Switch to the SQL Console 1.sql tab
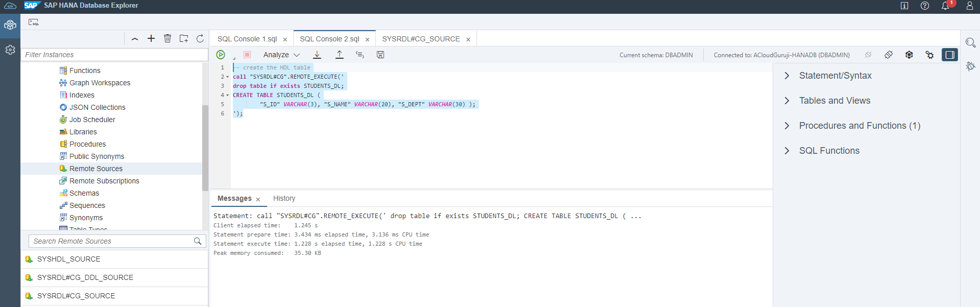The width and height of the screenshot is (980, 307). click(x=247, y=39)
